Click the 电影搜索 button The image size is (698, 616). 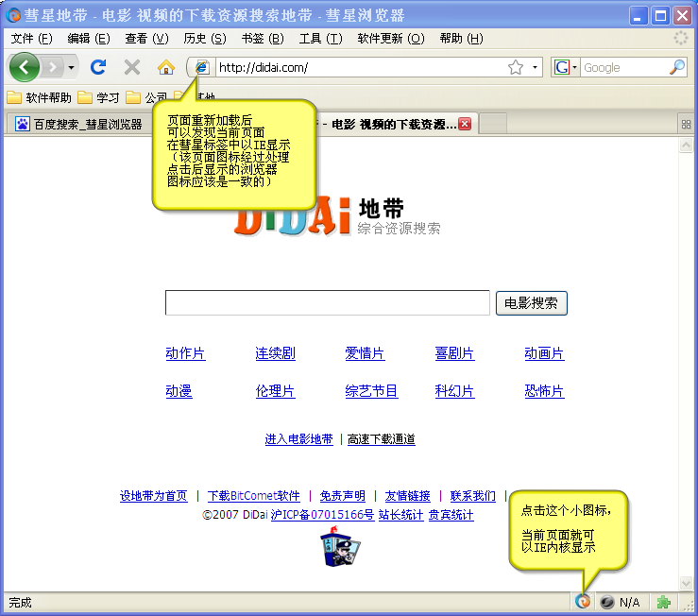531,303
